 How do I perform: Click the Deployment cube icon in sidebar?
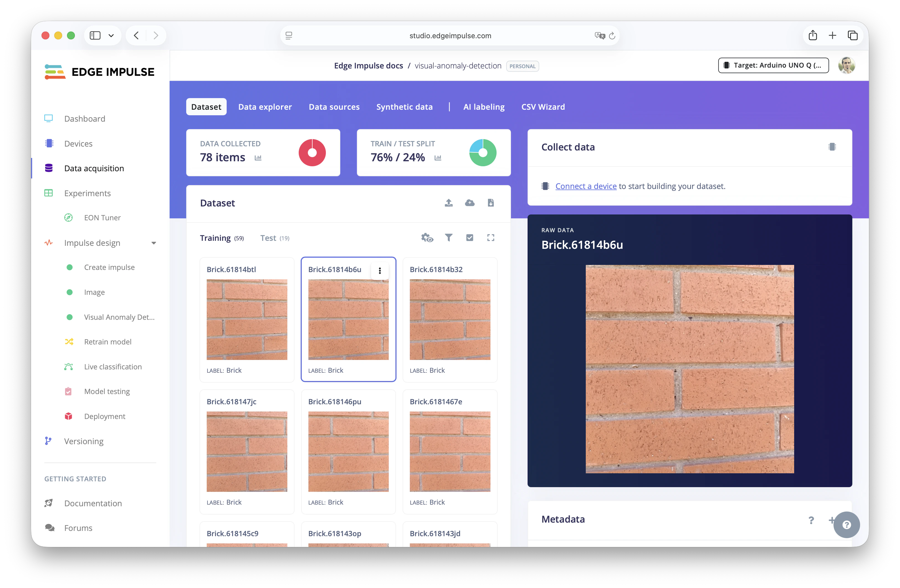click(x=68, y=416)
